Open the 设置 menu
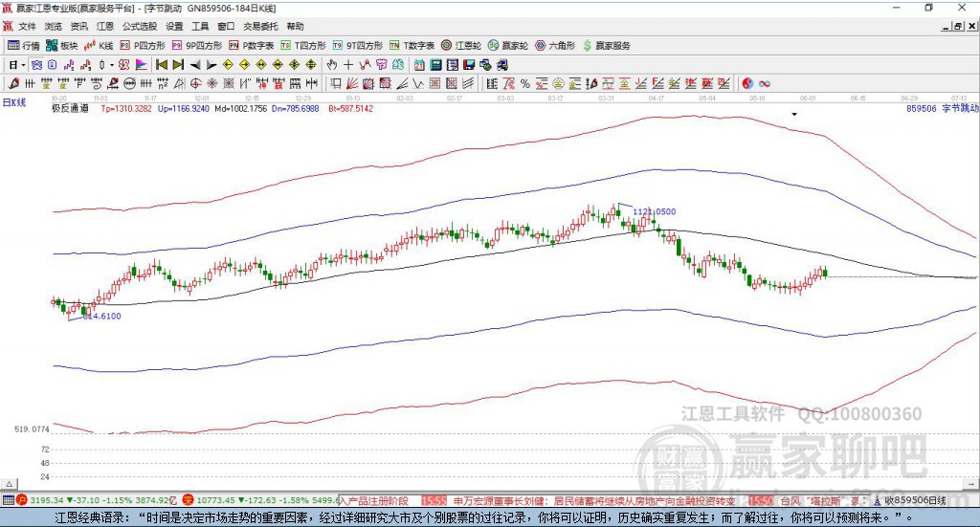980x527 pixels. point(174,26)
